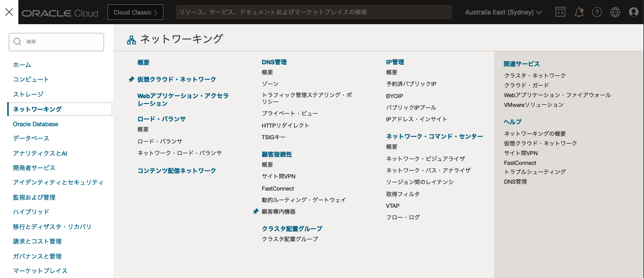Unpin 仮想クラウド・ネットワーク using its pin icon
Image resolution: width=644 pixels, height=278 pixels.
(x=131, y=79)
